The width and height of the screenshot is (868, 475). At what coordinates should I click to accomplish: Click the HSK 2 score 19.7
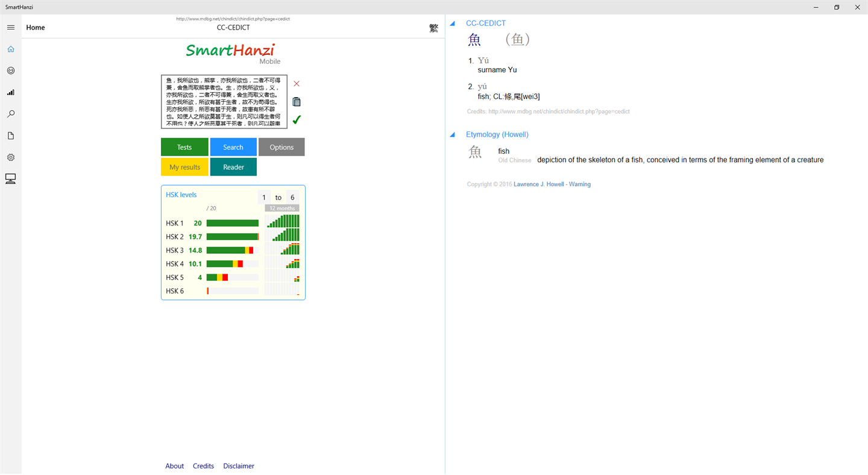[195, 237]
